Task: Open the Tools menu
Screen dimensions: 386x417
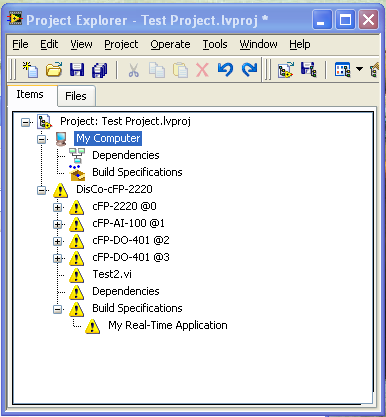Action: coord(215,44)
